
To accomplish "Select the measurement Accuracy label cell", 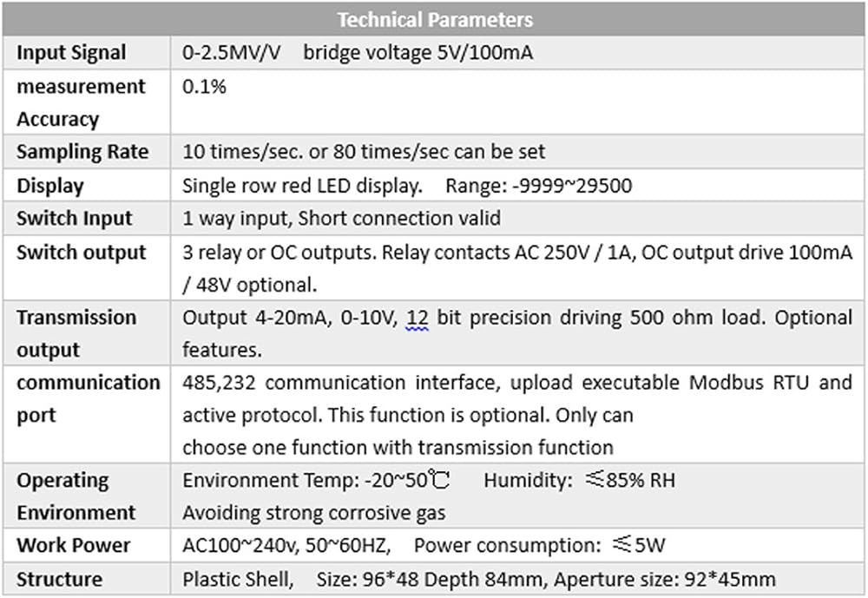I will coord(81,102).
